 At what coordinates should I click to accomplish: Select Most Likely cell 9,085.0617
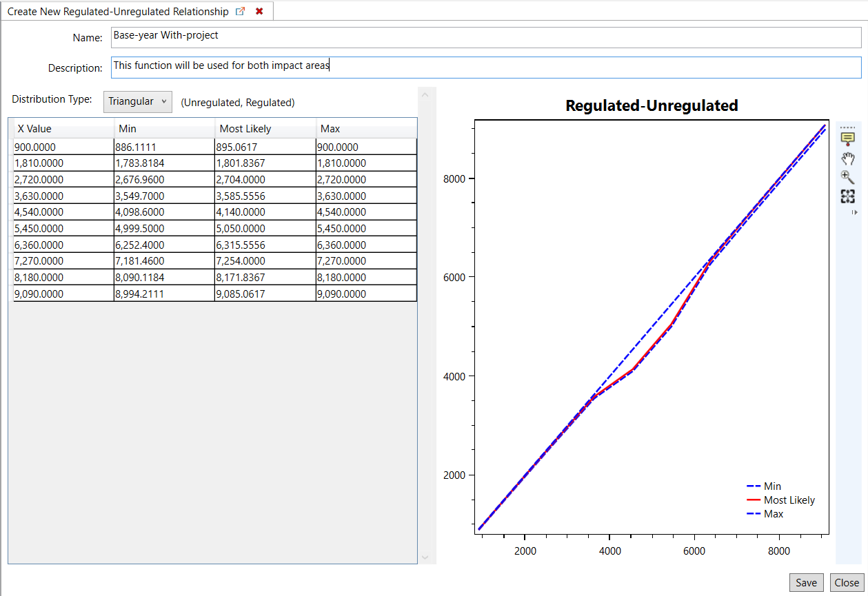click(x=265, y=294)
